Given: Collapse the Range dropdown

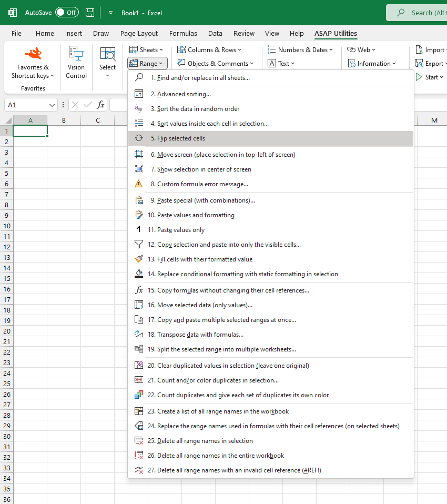Looking at the screenshot, I should pyautogui.click(x=147, y=63).
